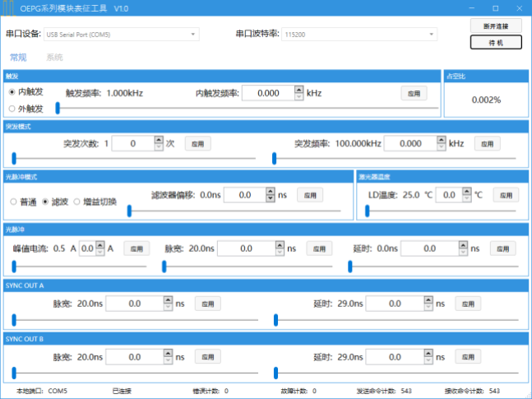The height and width of the screenshot is (399, 532).
Task: Switch to the 系统 tab
Action: pos(54,58)
